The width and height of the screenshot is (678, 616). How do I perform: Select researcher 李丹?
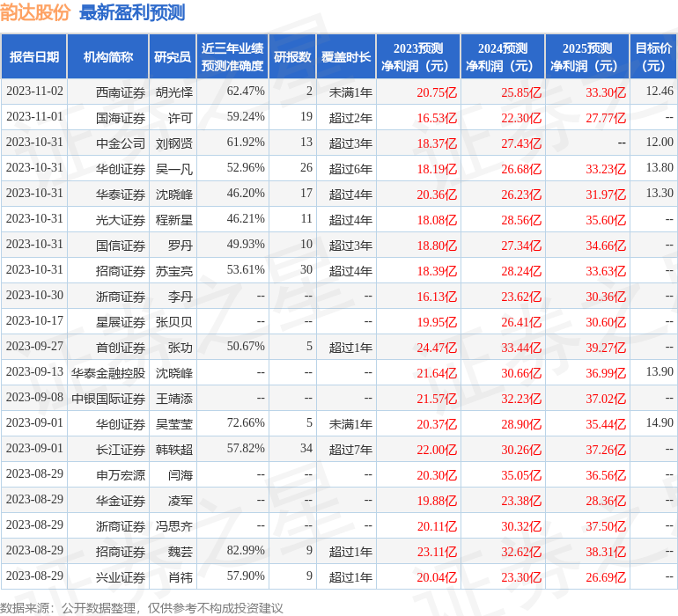click(x=181, y=297)
